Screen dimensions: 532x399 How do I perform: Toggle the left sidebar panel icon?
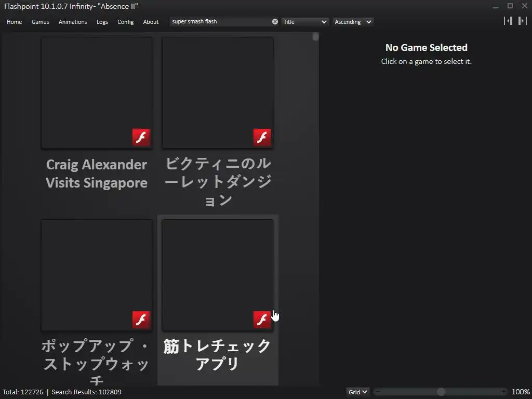pos(508,21)
